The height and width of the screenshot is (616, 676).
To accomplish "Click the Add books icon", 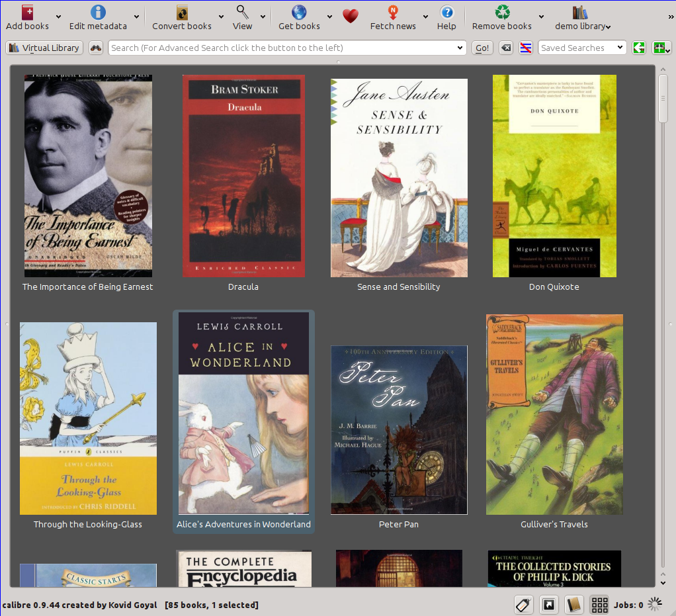I will coord(27,13).
